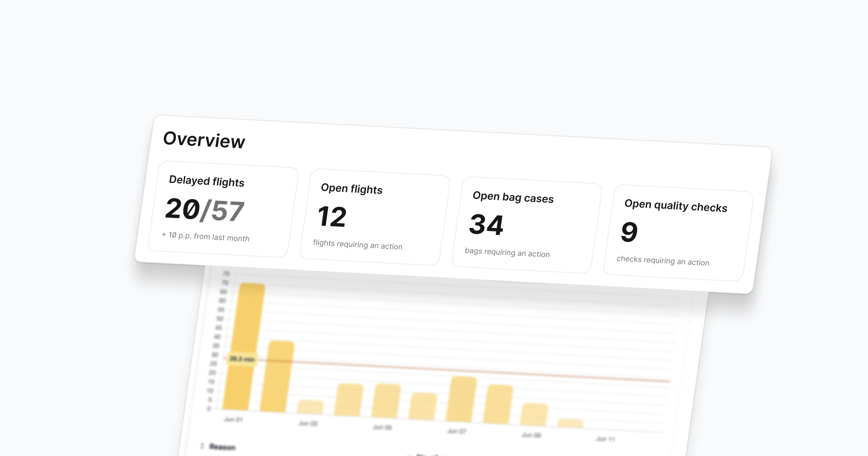Click the number 9 quality checks
Screen dimensions: 868x456
pyautogui.click(x=629, y=232)
